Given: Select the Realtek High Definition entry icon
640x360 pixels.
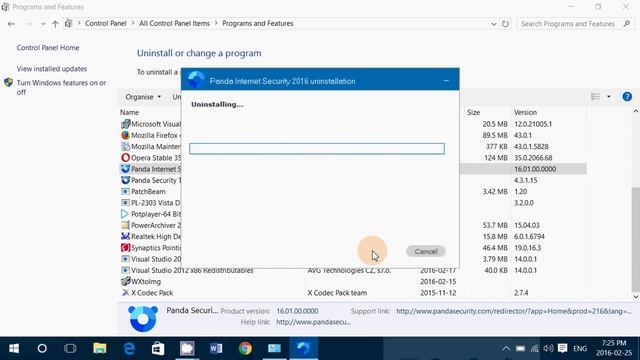Looking at the screenshot, I should point(125,236).
